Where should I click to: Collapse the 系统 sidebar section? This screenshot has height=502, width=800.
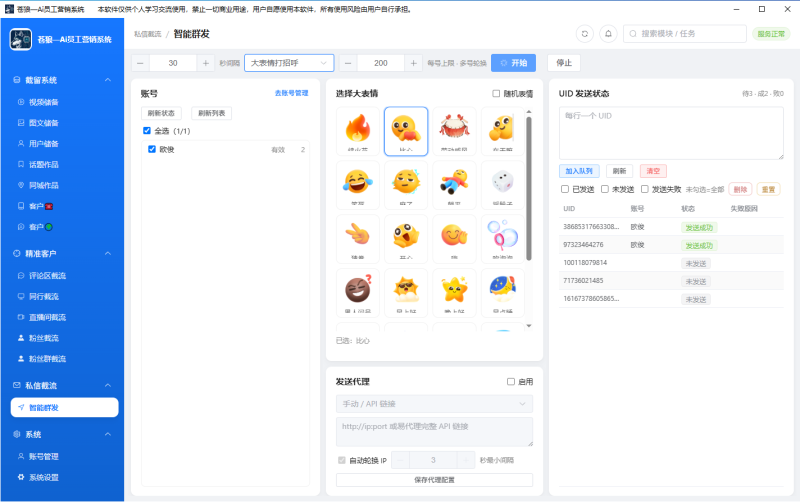point(108,435)
